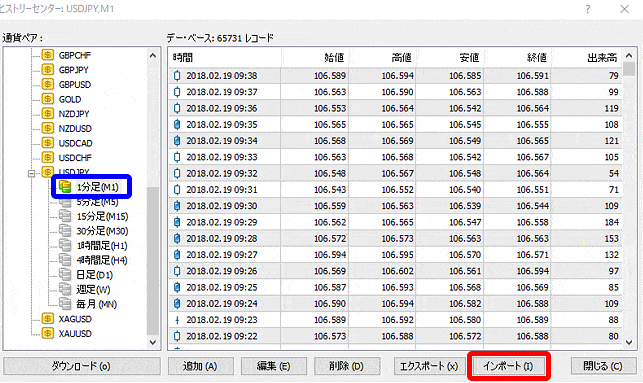This screenshot has height=383, width=643.
Task: Click the NZDUSD currency symbol icon
Action: coord(48,128)
